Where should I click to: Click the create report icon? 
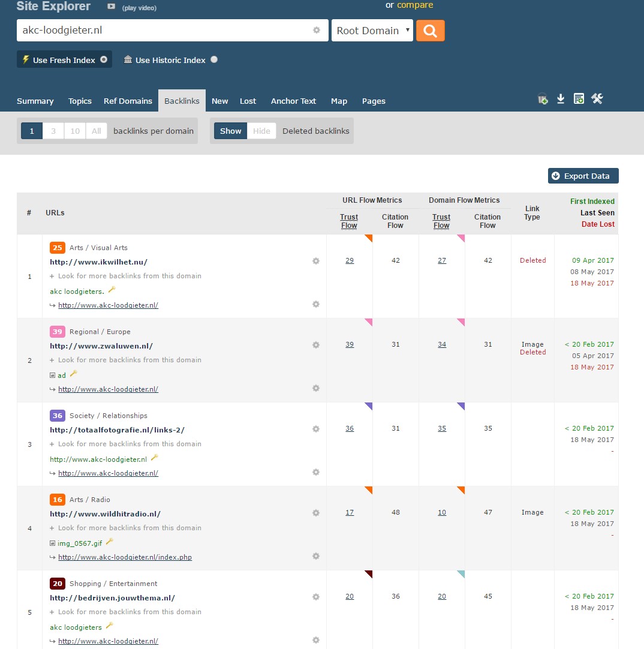(x=579, y=99)
